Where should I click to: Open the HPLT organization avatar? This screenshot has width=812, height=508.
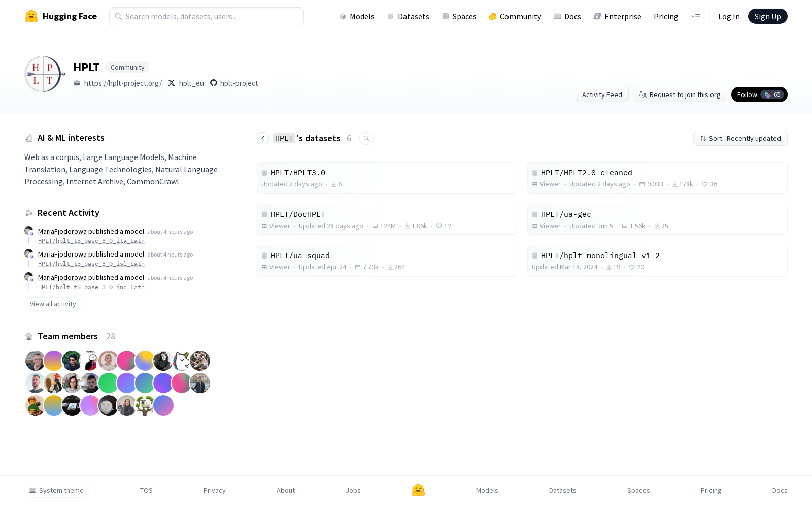pyautogui.click(x=45, y=74)
